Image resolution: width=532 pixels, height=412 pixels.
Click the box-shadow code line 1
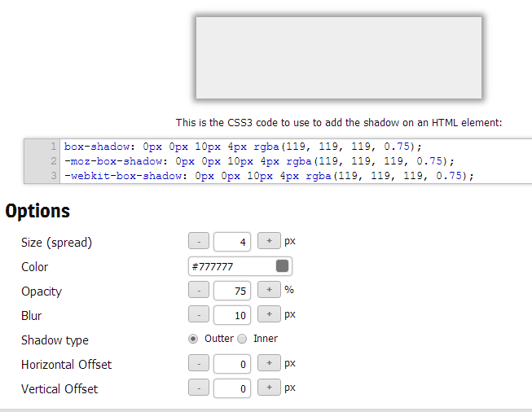coord(243,147)
